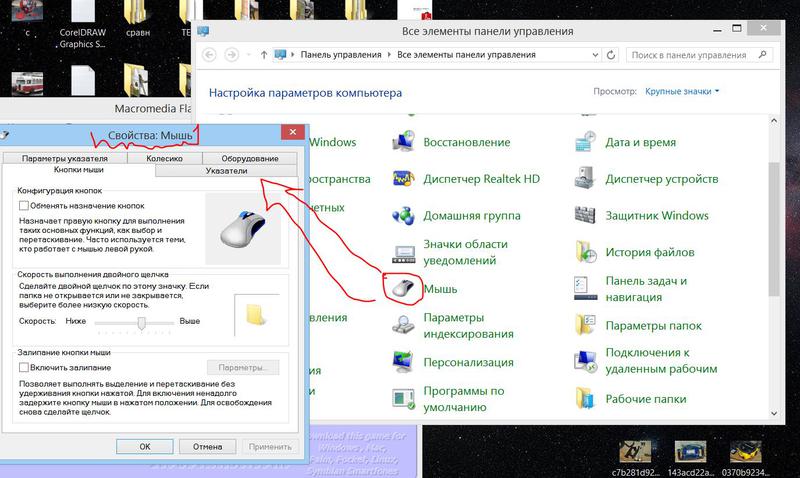Close the Свойства: Мышь dialog

coord(292,132)
